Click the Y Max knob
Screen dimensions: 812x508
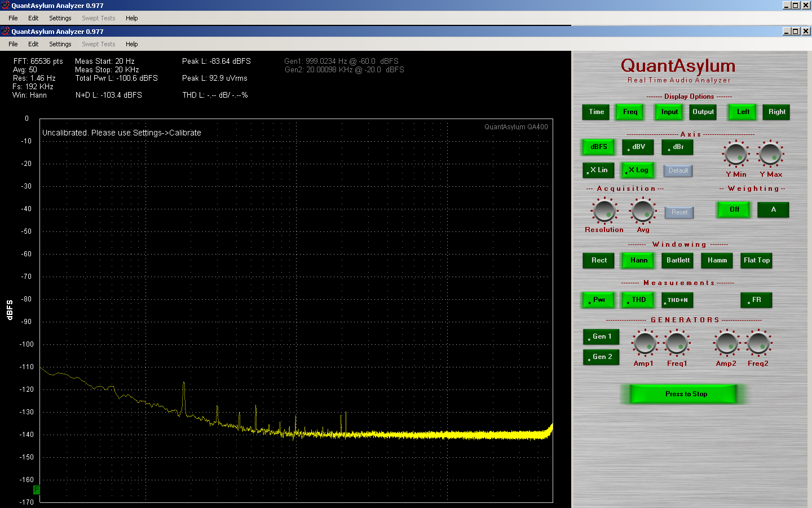(x=771, y=154)
